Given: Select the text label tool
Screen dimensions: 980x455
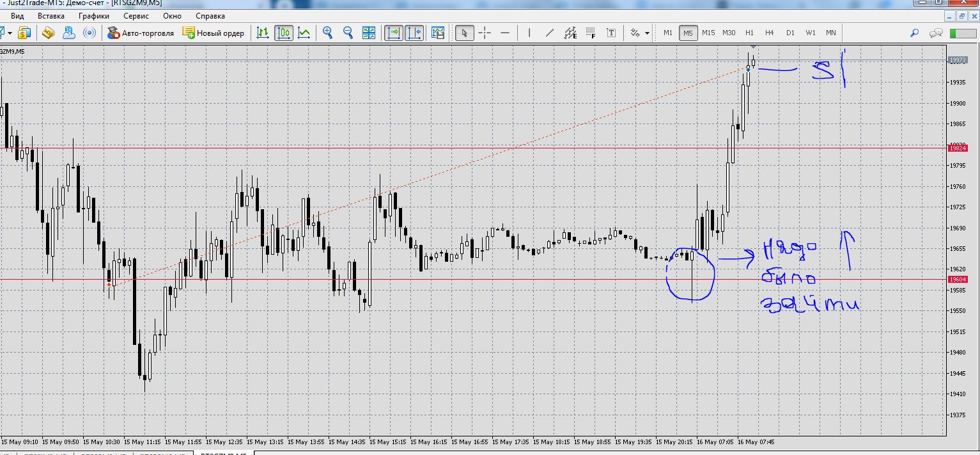Looking at the screenshot, I should click(611, 33).
